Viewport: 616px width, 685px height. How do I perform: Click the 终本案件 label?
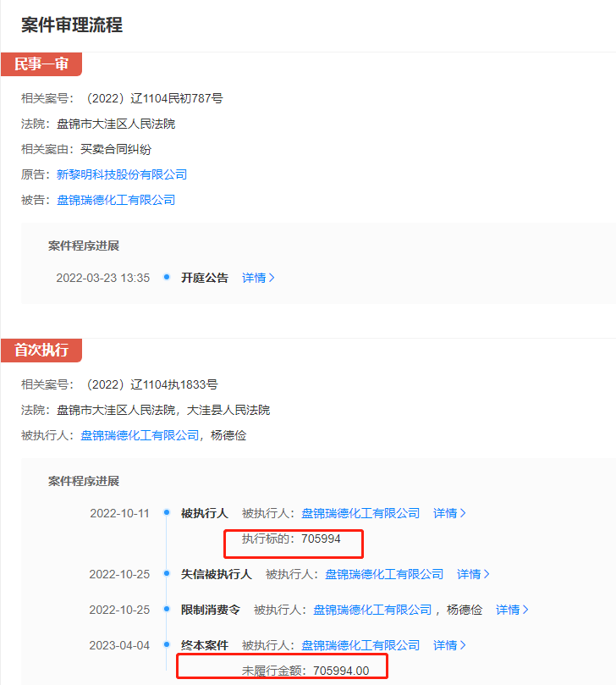coord(205,646)
